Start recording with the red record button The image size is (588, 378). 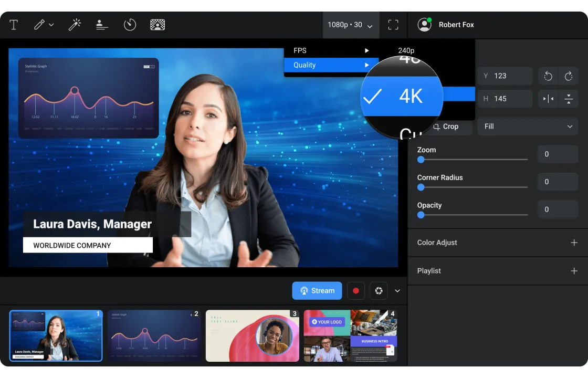pos(356,291)
